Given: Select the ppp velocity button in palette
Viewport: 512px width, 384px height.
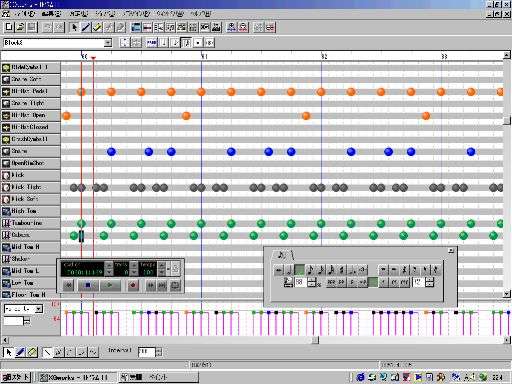Looking at the screenshot, I should (331, 283).
